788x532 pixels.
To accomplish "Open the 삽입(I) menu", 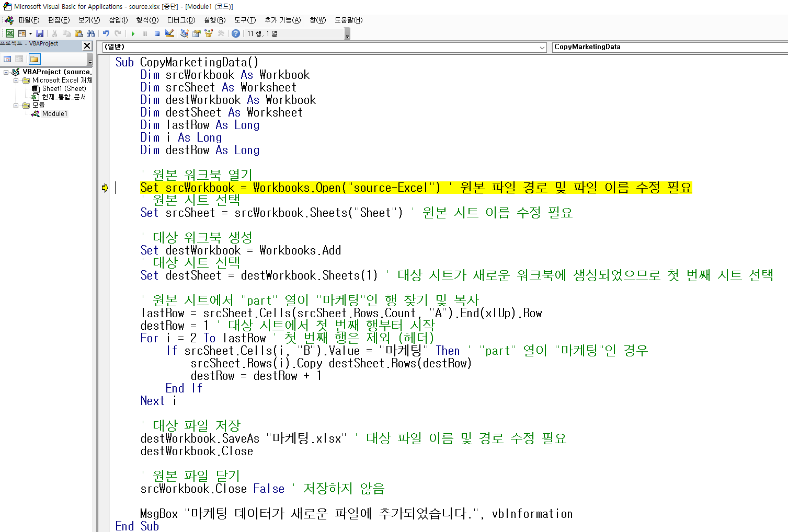I will [x=118, y=20].
